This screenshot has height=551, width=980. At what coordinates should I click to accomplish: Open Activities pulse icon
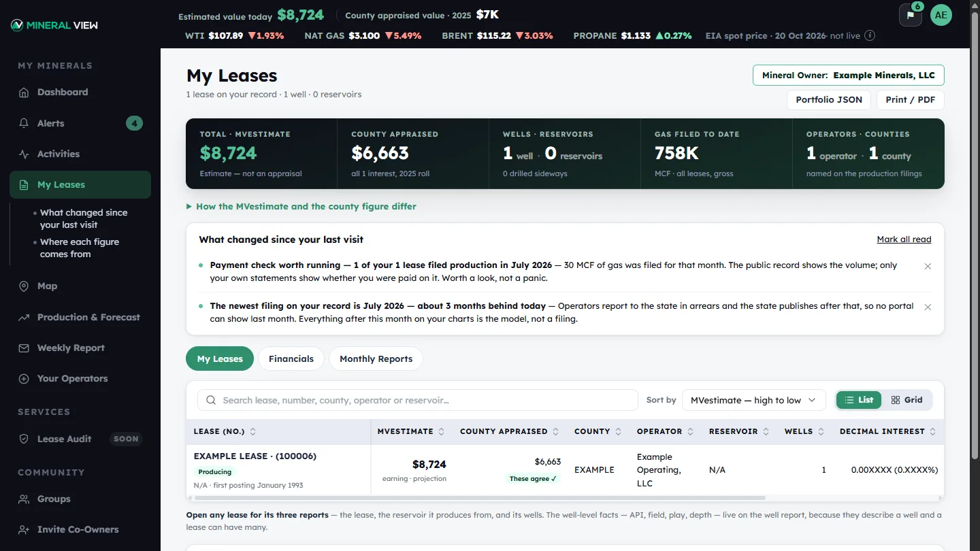tap(24, 154)
